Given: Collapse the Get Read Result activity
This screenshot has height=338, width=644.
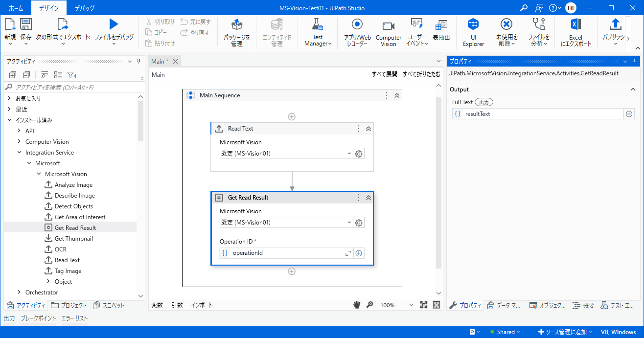Looking at the screenshot, I should point(368,198).
